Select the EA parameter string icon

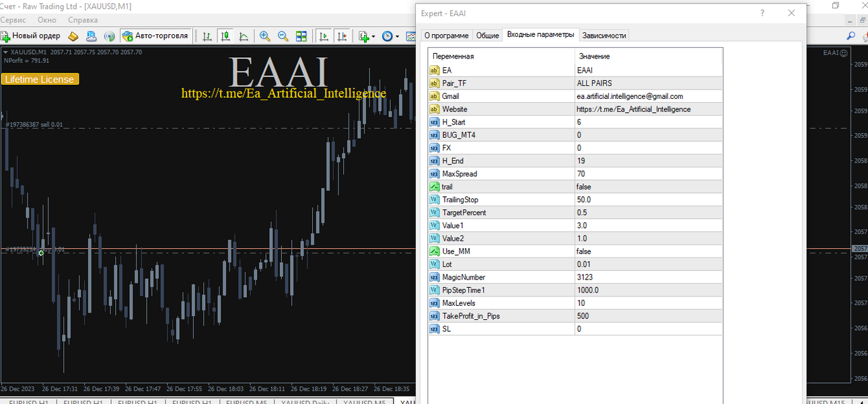point(435,70)
